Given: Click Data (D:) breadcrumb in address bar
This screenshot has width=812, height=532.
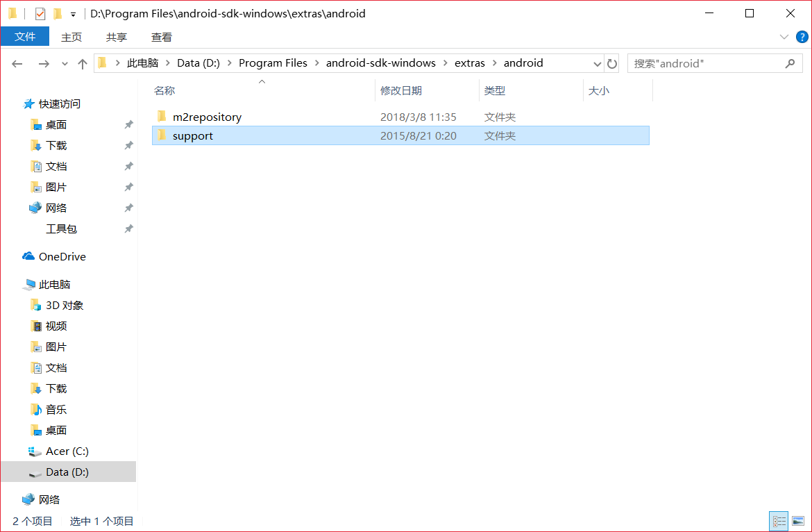Looking at the screenshot, I should [x=198, y=63].
